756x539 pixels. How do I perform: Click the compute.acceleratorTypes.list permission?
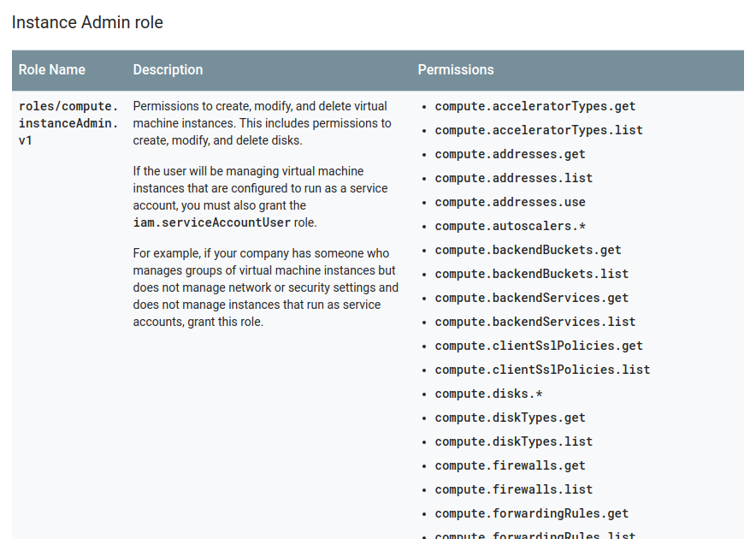(x=539, y=131)
